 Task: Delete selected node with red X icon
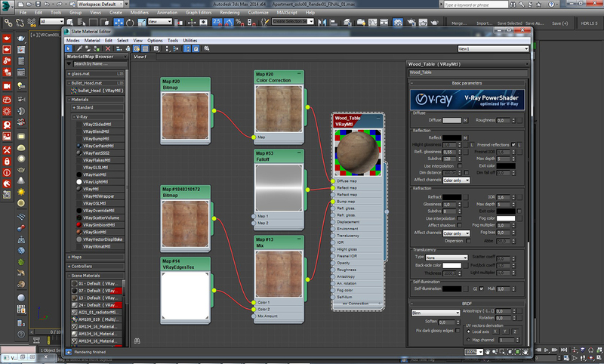click(108, 48)
